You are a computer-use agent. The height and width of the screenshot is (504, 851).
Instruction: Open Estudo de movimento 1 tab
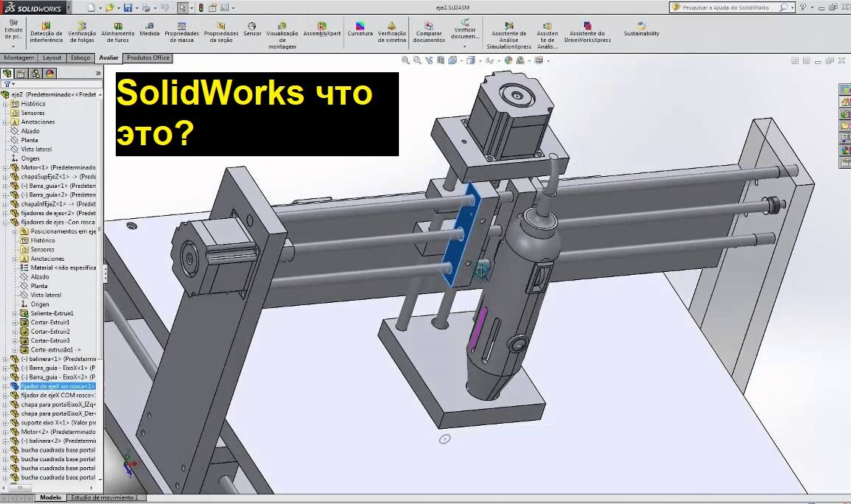point(105,497)
